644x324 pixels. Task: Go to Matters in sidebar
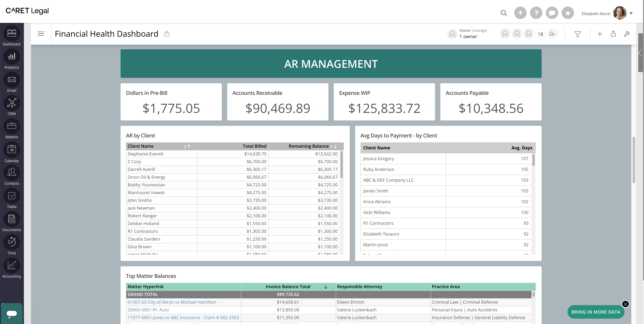(11, 126)
